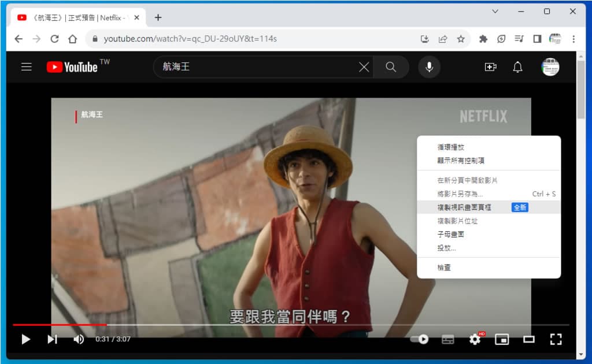Open Chrome's three-dot menu

(573, 39)
